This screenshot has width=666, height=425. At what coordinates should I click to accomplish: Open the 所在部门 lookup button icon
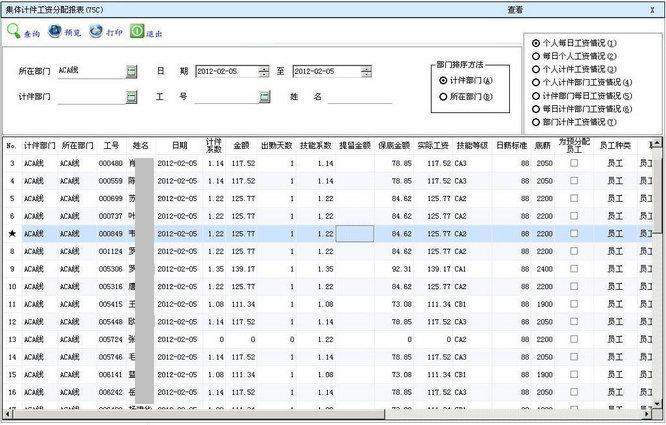coord(132,72)
